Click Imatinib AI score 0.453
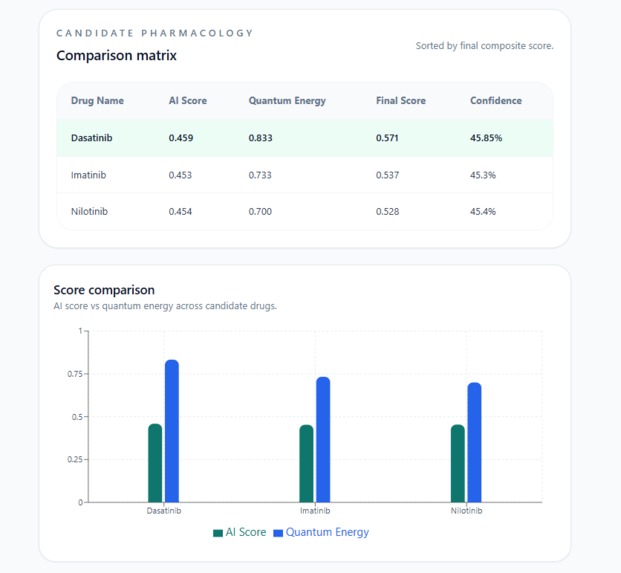Viewport: 621px width, 573px height. tap(180, 175)
